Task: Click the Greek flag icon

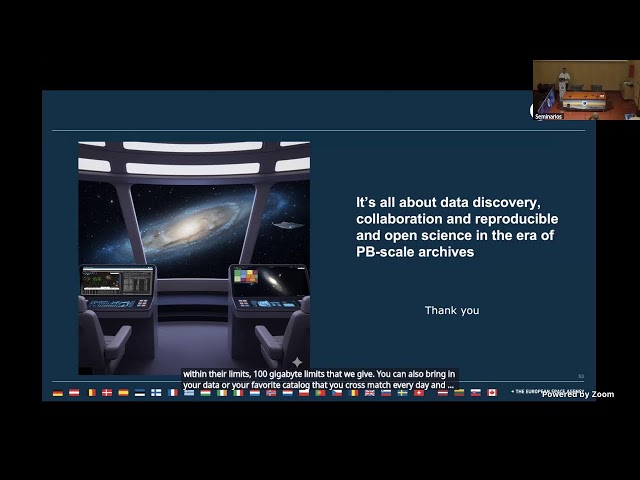Action: click(x=189, y=393)
